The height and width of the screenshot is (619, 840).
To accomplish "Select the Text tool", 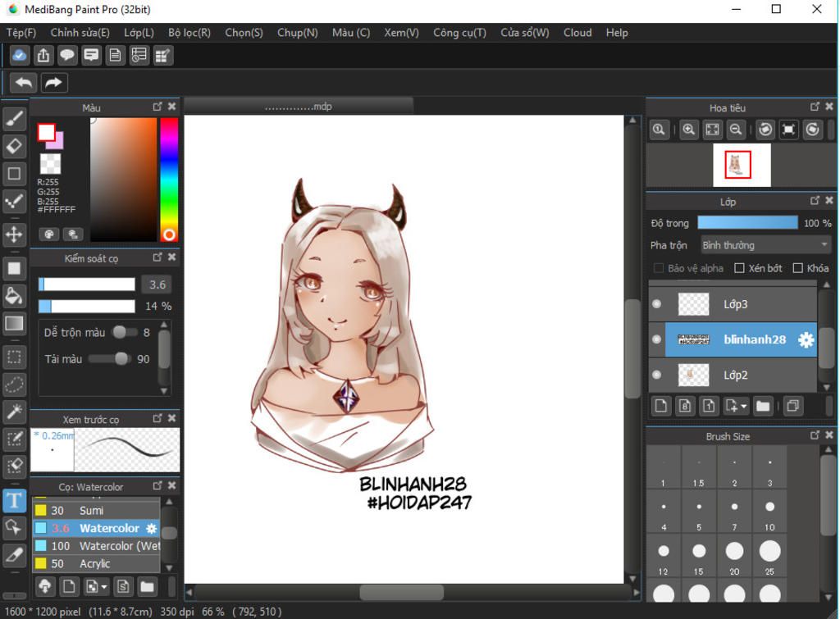I will [x=15, y=501].
